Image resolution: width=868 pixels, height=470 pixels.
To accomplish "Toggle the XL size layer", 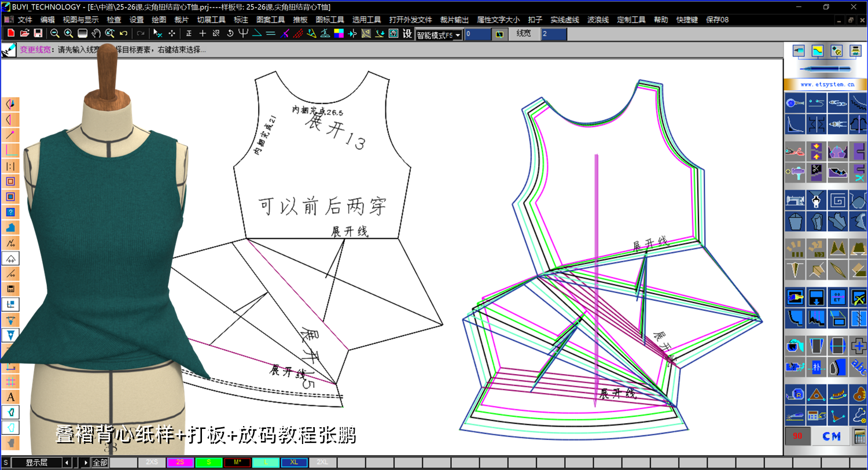I will coord(294,462).
